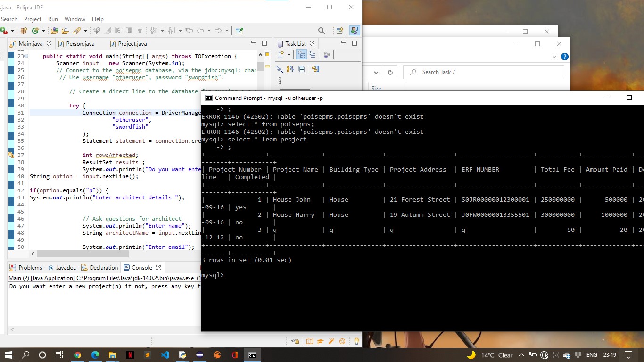The height and width of the screenshot is (362, 644).
Task: Open the Problems view tab
Action: pyautogui.click(x=26, y=267)
